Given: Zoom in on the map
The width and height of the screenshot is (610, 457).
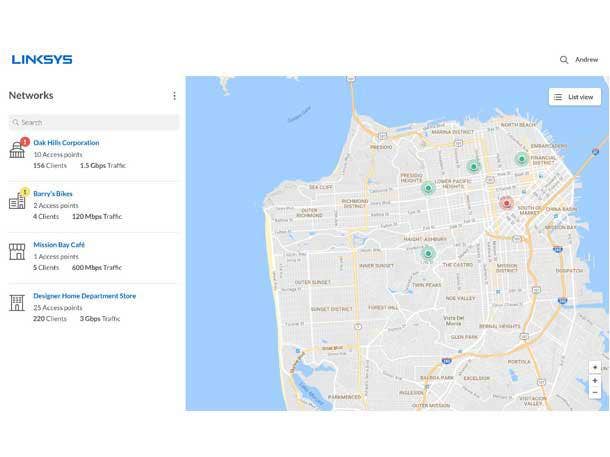Looking at the screenshot, I should [595, 380].
